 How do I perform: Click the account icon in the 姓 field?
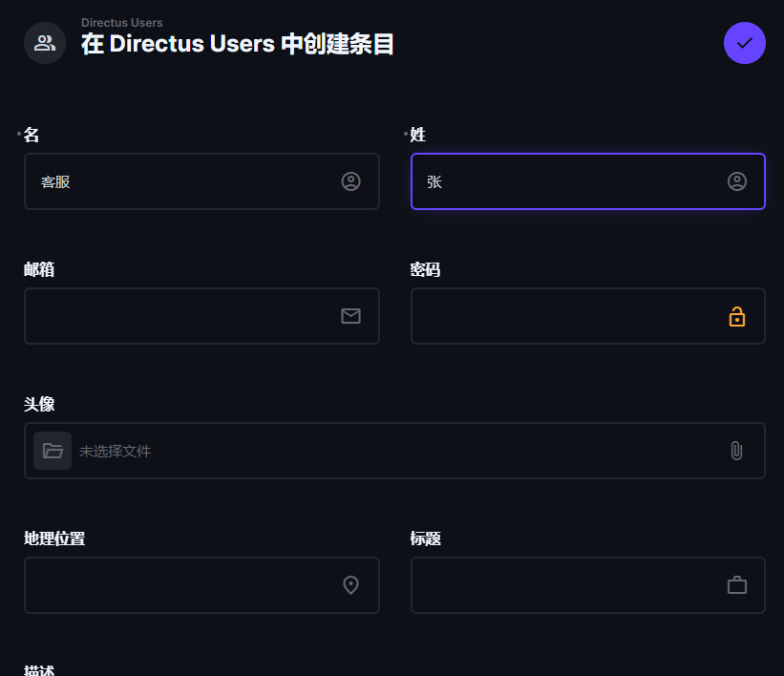tap(737, 181)
